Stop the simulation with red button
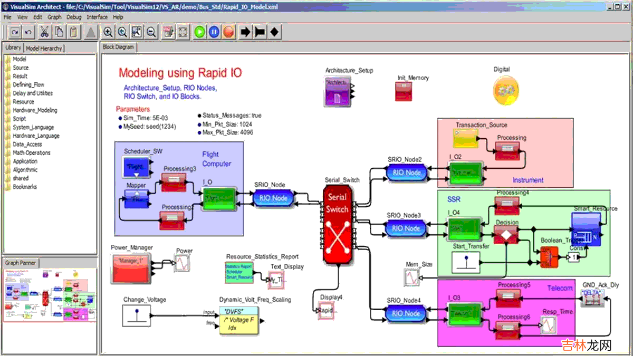The height and width of the screenshot is (364, 633). [228, 32]
